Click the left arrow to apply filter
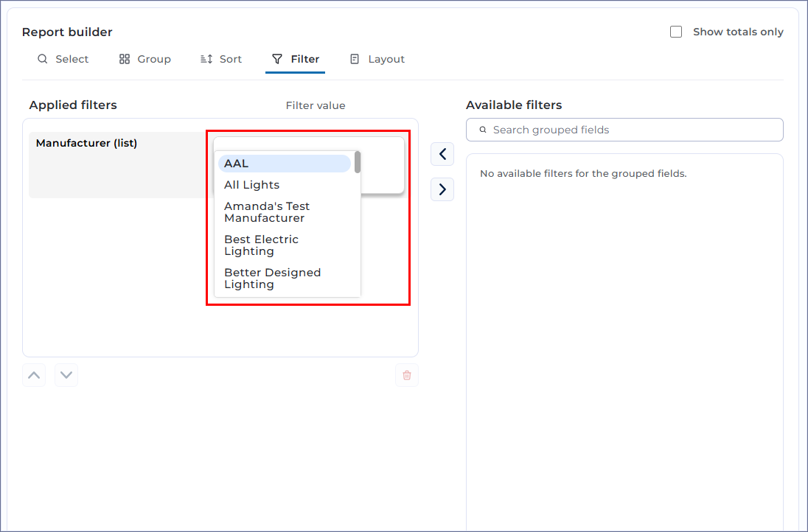This screenshot has width=808, height=532. tap(442, 154)
